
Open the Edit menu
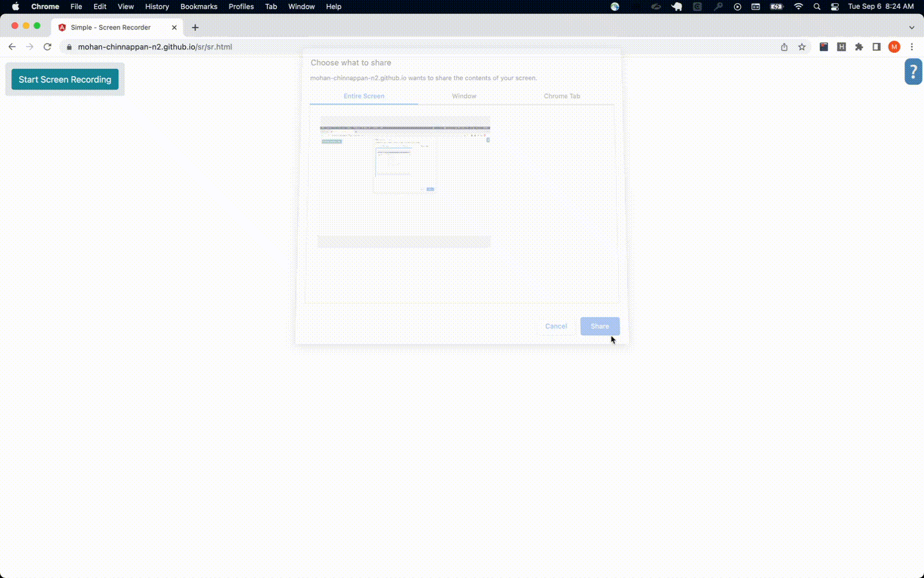coord(100,7)
